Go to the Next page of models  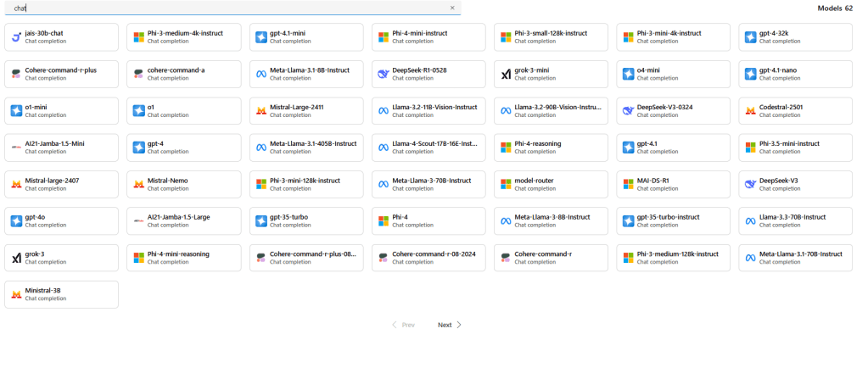pos(449,325)
